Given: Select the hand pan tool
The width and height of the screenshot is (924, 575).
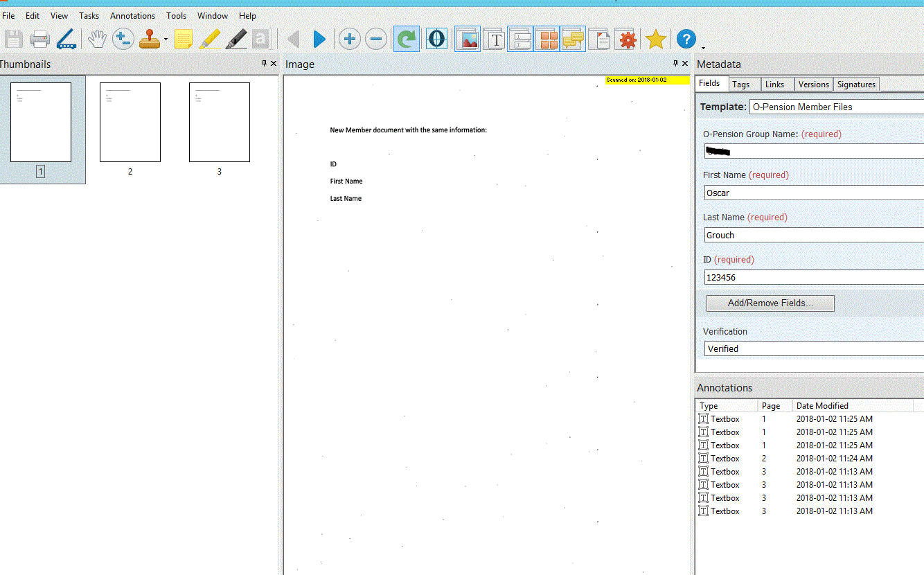Looking at the screenshot, I should (96, 39).
